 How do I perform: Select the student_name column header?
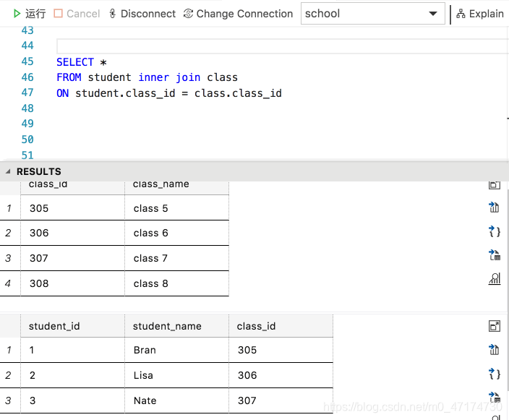click(177, 326)
